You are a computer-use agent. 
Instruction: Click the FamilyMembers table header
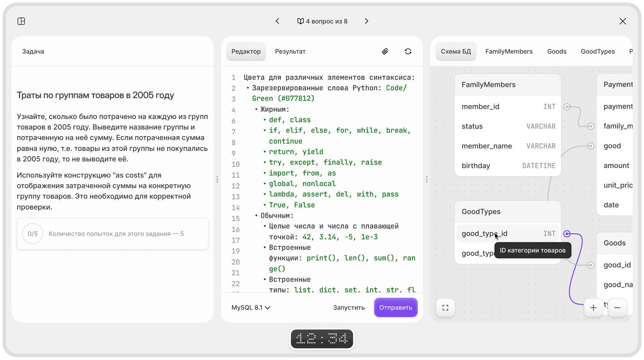tap(508, 85)
